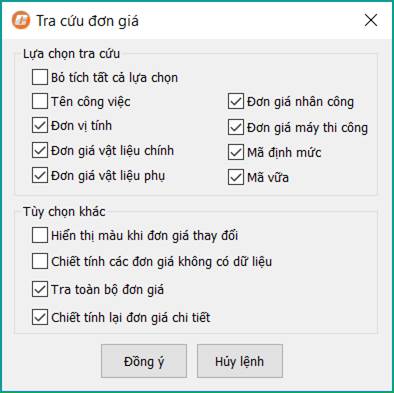
Task: Cancel using the Hủy lệnh button
Action: 240,361
